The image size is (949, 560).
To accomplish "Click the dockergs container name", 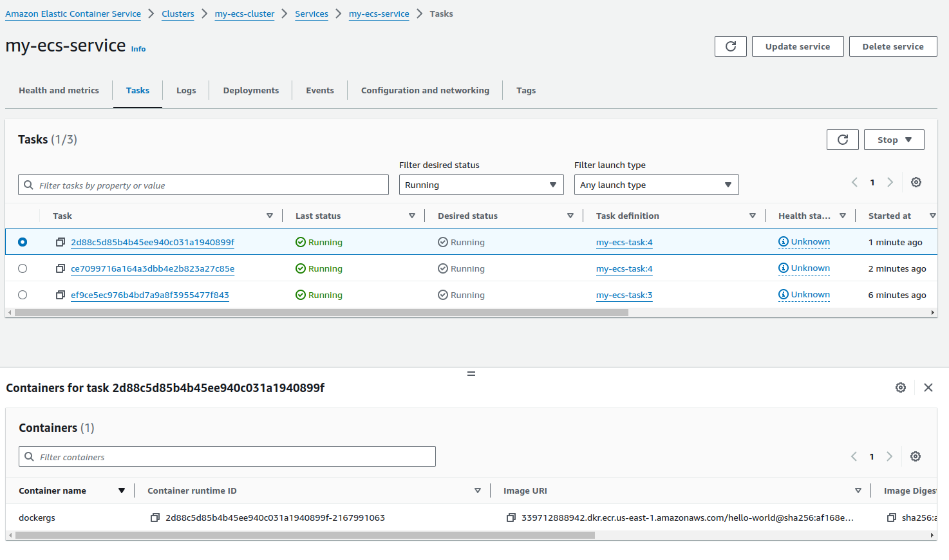I will point(37,518).
